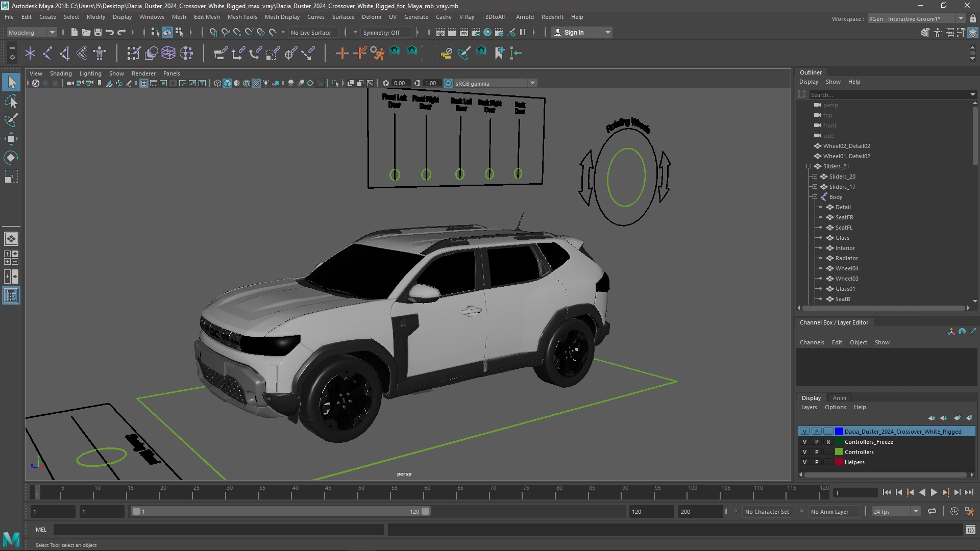Activate the Lasso Select tool
Viewport: 980px width, 551px height.
(x=11, y=101)
